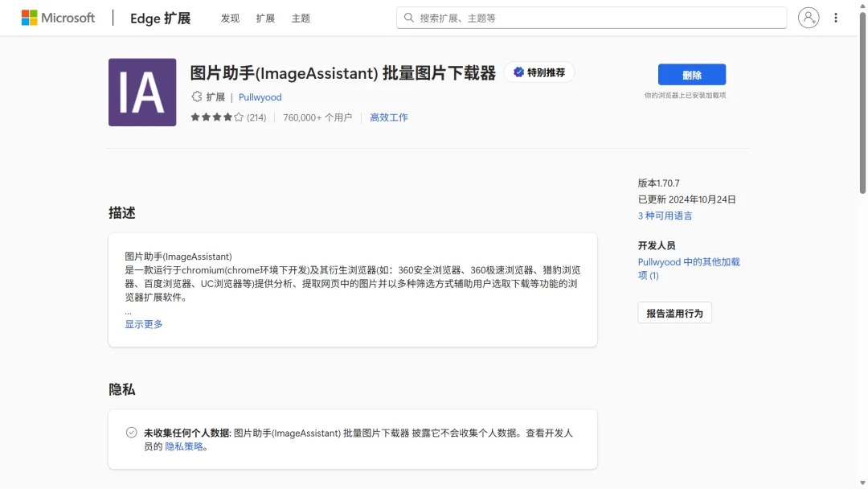868x489 pixels.
Task: Click the IA extension logo thumbnail
Action: 142,92
